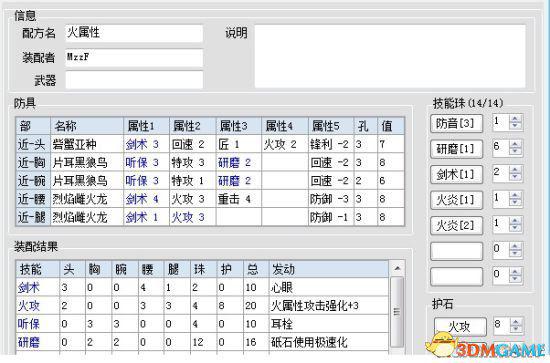Click the empty 武器 input field

point(134,80)
